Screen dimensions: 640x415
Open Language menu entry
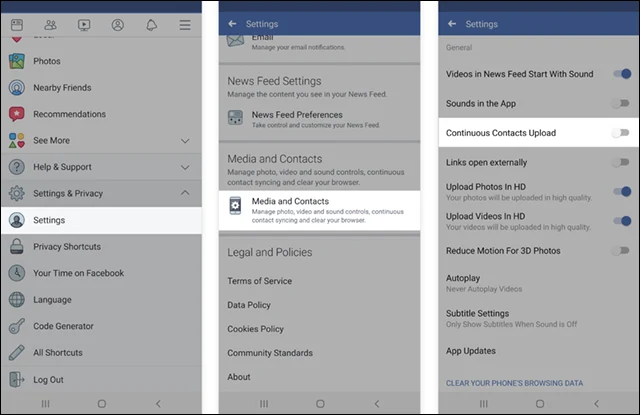click(101, 300)
